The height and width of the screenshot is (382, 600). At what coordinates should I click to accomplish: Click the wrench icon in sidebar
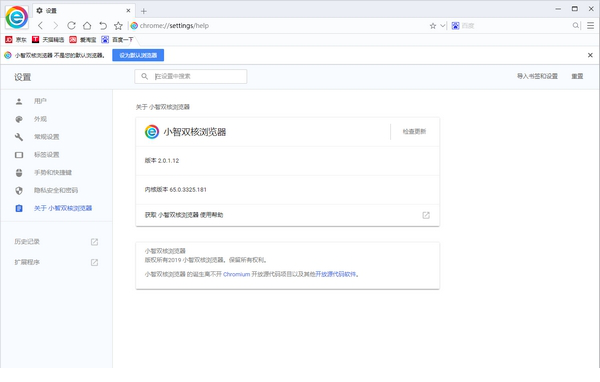(19, 137)
